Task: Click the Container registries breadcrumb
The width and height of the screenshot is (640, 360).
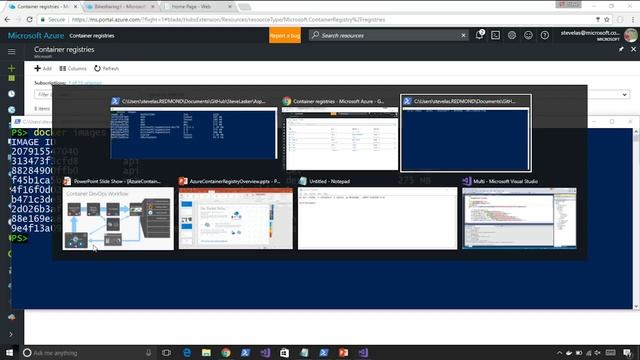Action: [92, 36]
